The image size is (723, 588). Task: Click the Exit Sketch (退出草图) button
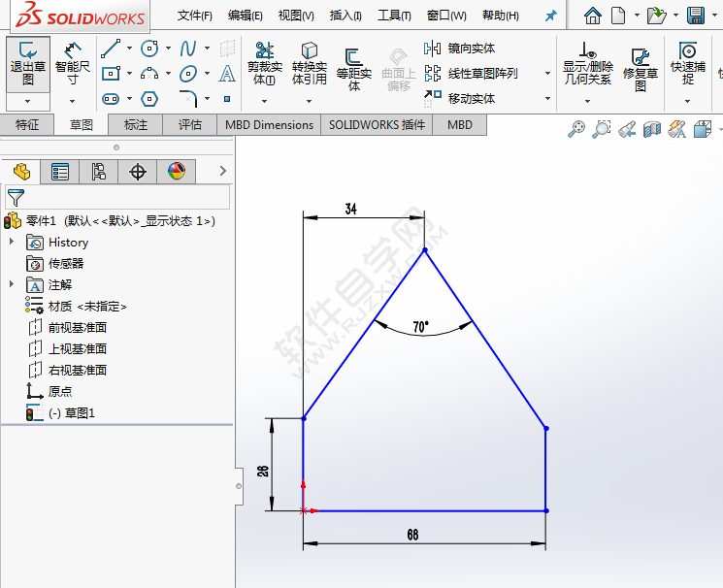[x=27, y=64]
